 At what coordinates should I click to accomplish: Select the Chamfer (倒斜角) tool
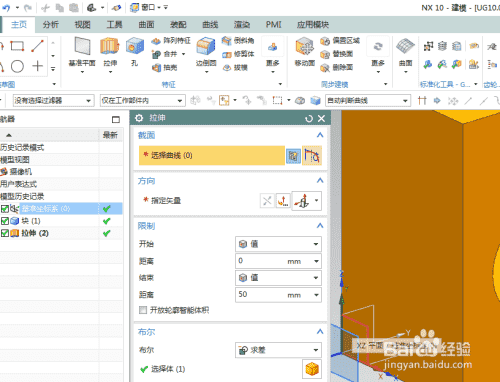click(238, 41)
